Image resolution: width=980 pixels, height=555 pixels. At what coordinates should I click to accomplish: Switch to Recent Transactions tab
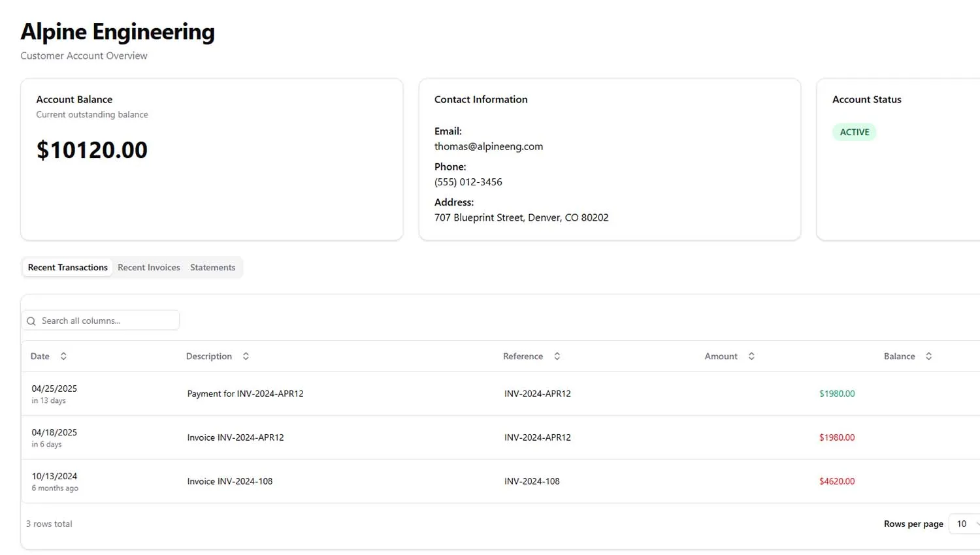(x=68, y=267)
